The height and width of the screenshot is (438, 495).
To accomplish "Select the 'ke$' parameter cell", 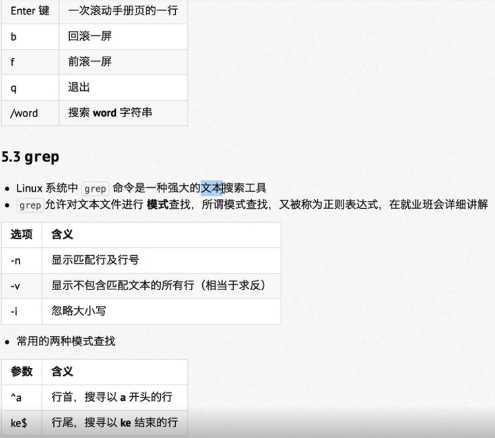I will [22, 423].
